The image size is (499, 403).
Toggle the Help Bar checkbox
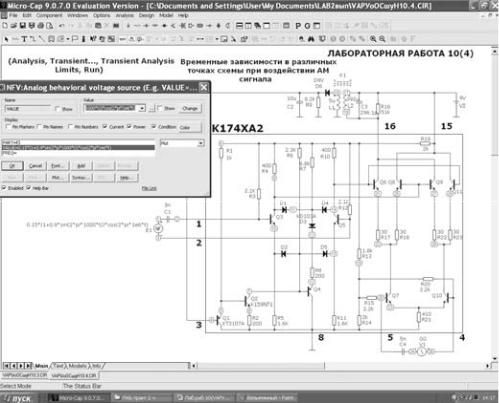click(29, 188)
